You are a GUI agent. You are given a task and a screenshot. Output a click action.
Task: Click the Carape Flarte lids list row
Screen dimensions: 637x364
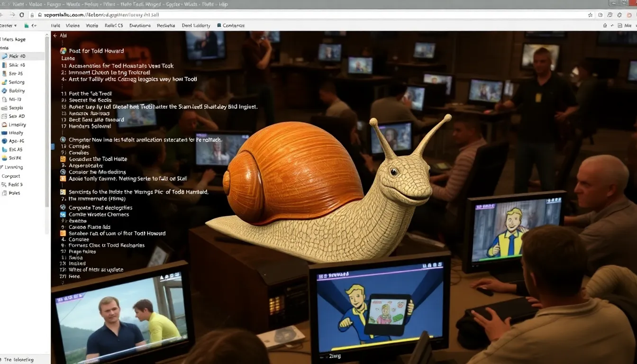90,227
